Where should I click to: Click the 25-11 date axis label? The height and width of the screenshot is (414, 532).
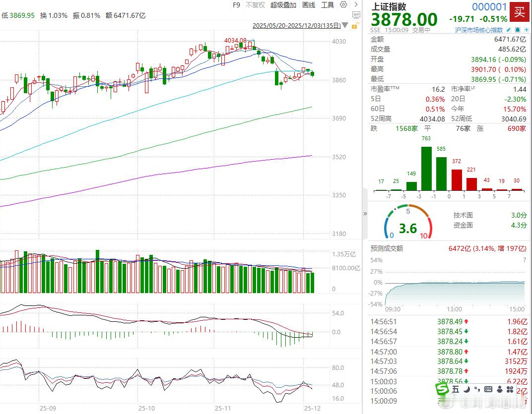pos(223,408)
